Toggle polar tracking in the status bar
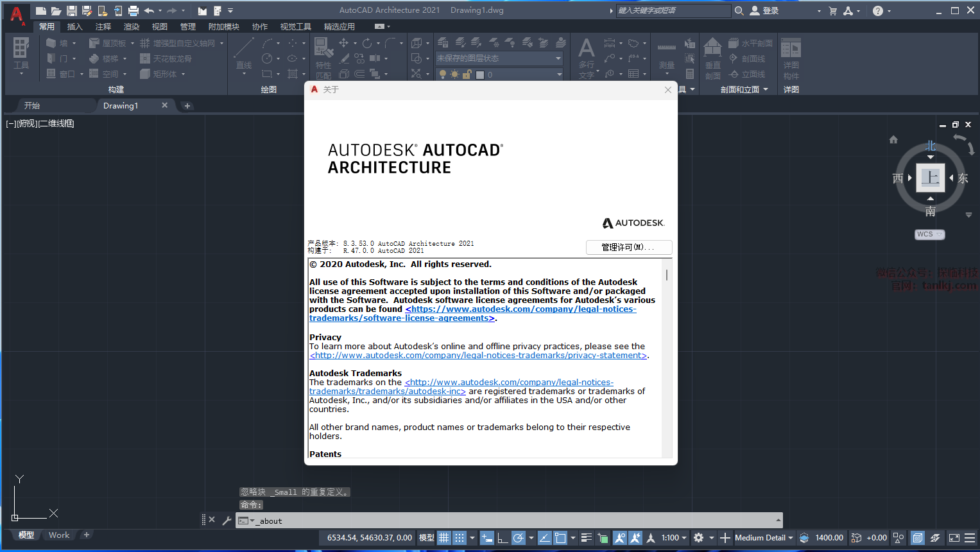Screen dimensions: 980x552 (519, 538)
